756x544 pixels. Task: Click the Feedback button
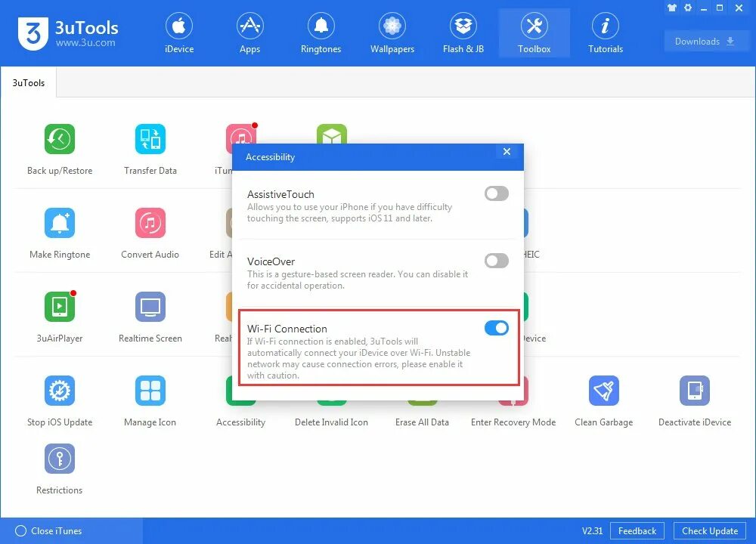pyautogui.click(x=637, y=531)
